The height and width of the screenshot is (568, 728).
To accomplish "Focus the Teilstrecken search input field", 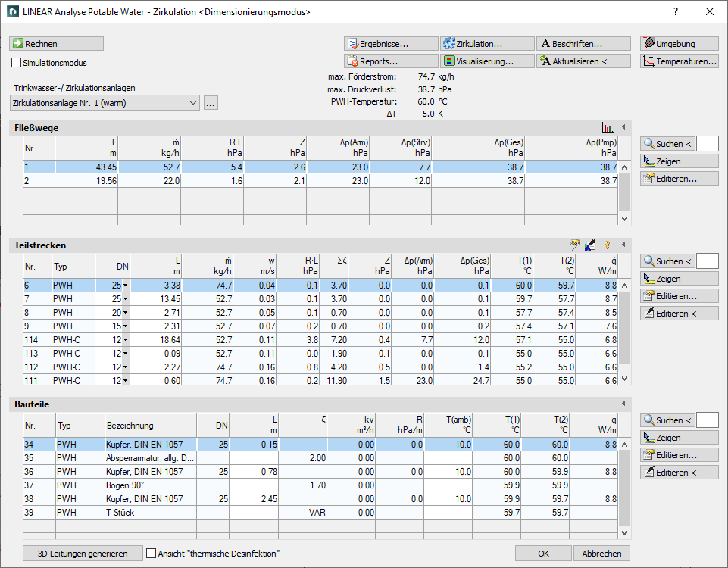I will coord(708,261).
